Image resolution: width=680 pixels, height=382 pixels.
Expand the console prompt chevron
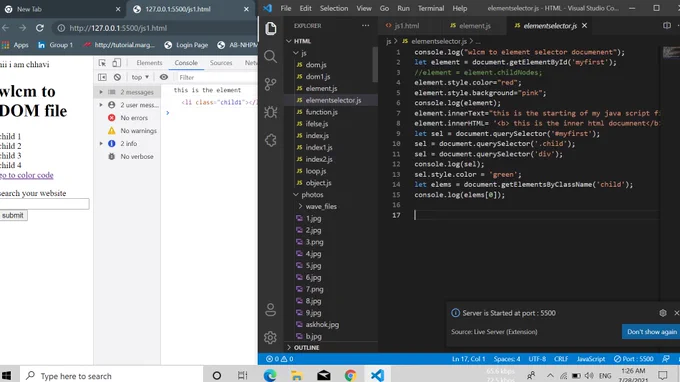pyautogui.click(x=167, y=113)
